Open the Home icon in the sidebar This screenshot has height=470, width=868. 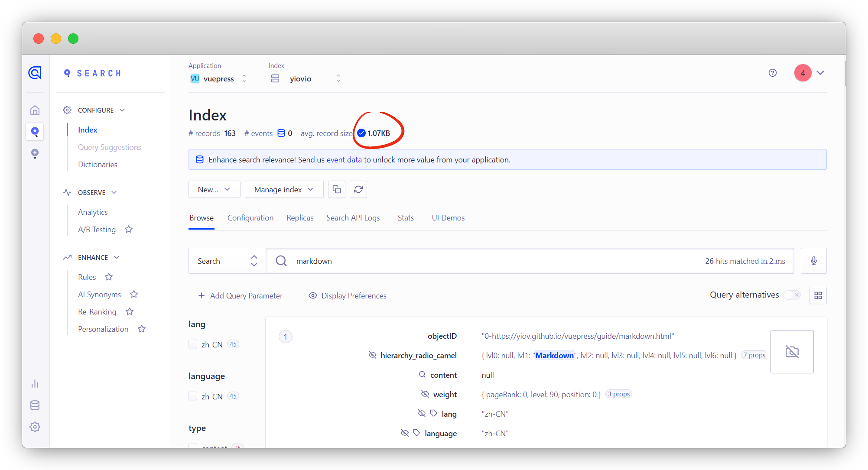[35, 110]
